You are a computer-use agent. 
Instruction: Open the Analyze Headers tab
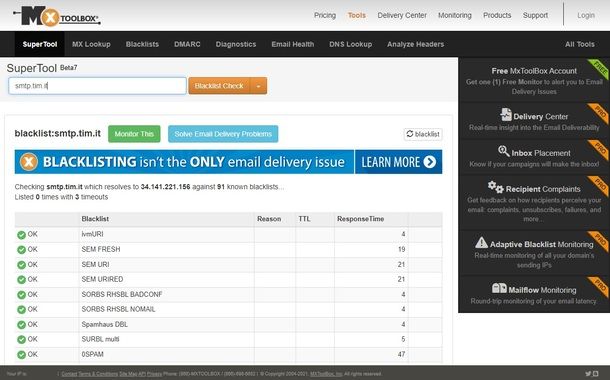[415, 44]
